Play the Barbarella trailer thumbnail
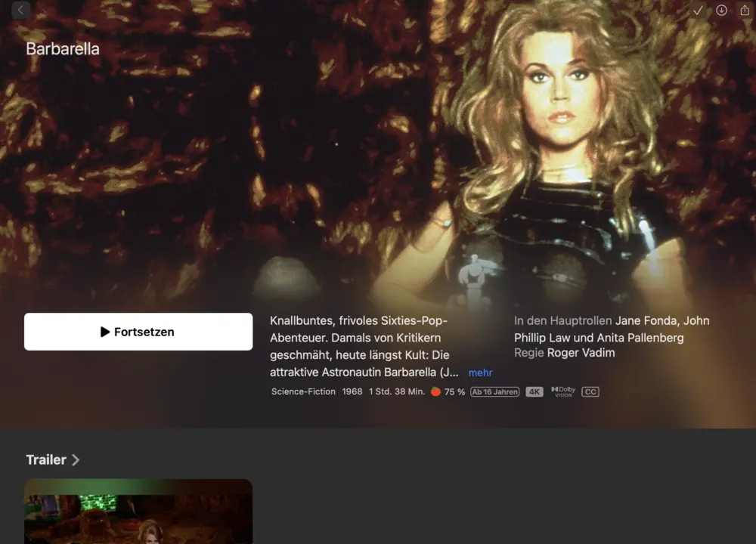The image size is (756, 544). (x=138, y=512)
